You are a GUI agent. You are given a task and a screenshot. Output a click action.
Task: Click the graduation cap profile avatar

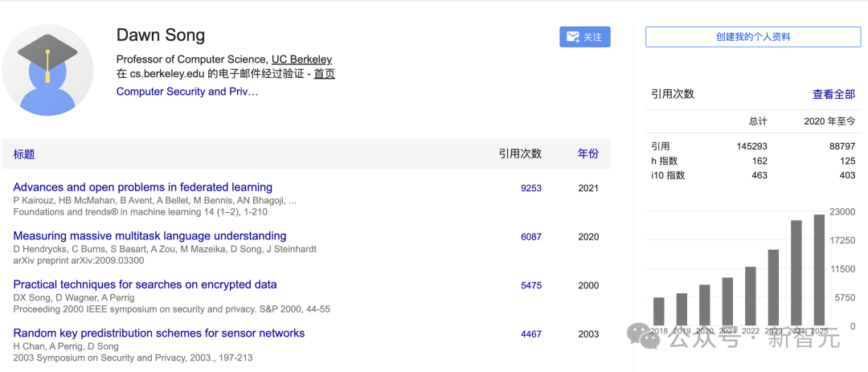[x=47, y=70]
